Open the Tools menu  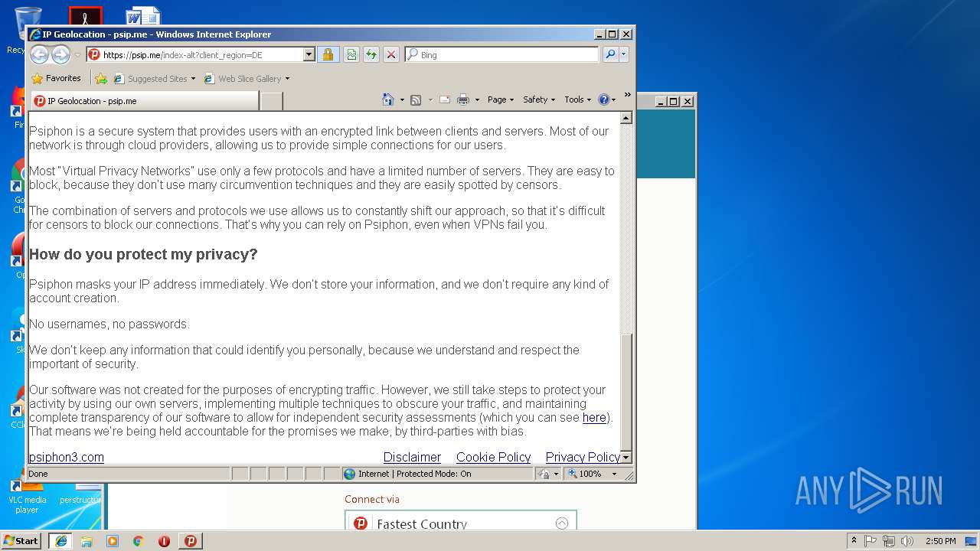(x=578, y=99)
